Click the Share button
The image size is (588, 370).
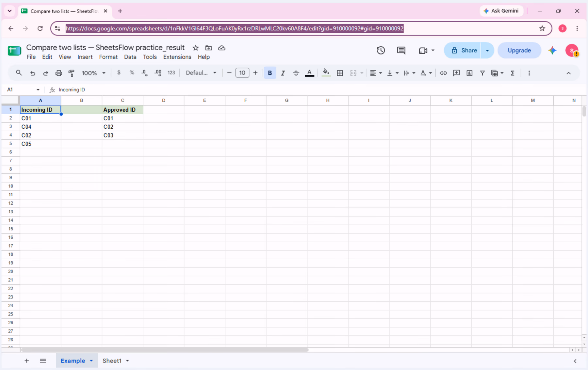click(463, 51)
